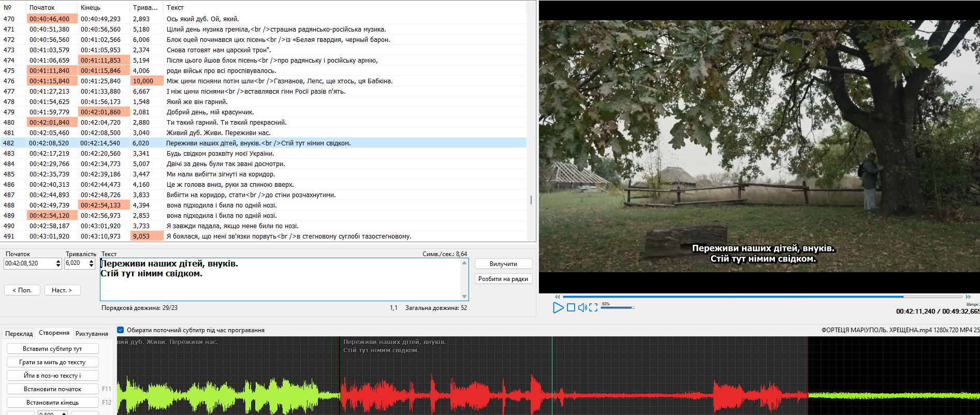Select row 478 'Який же він гарний.'

(264, 101)
